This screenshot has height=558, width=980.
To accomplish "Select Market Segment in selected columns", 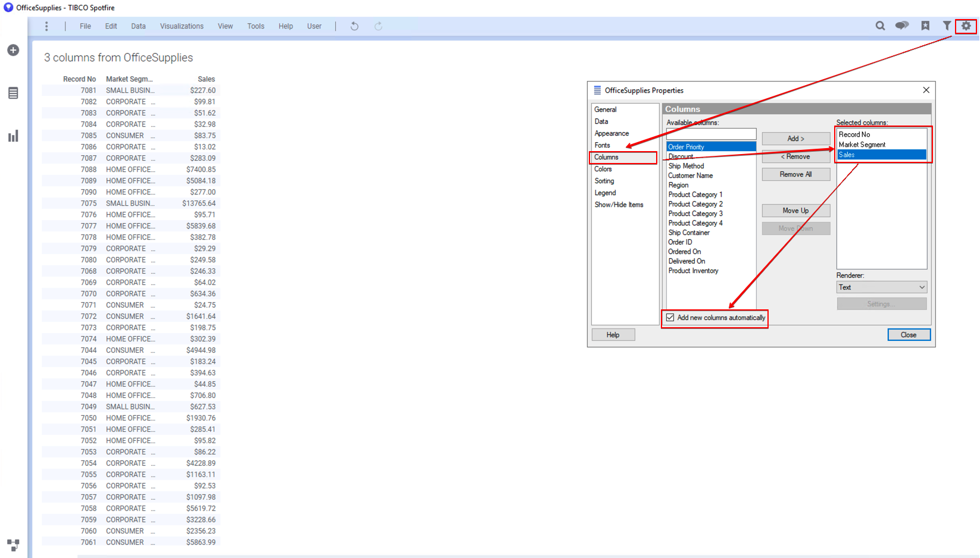I will pos(862,145).
